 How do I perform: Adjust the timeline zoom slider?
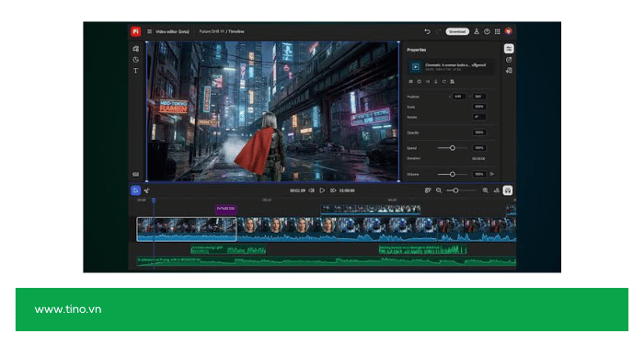pyautogui.click(x=455, y=190)
